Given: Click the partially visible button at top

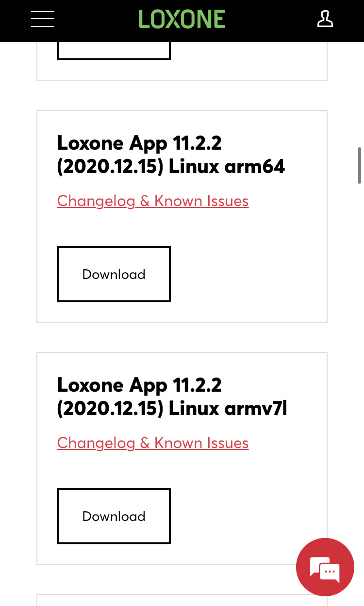Looking at the screenshot, I should pyautogui.click(x=114, y=52).
